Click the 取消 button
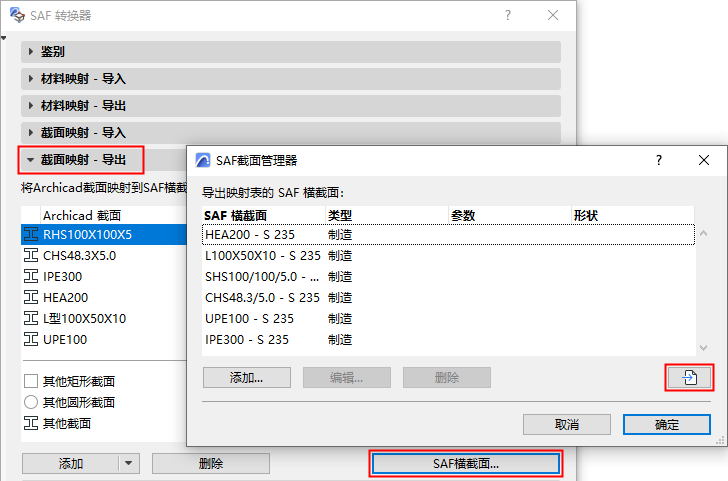The width and height of the screenshot is (728, 481). tap(567, 424)
